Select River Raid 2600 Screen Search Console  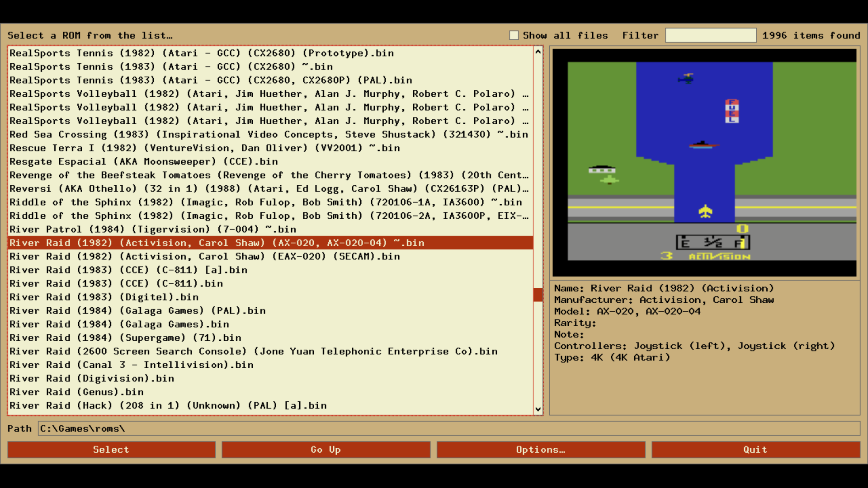point(270,352)
